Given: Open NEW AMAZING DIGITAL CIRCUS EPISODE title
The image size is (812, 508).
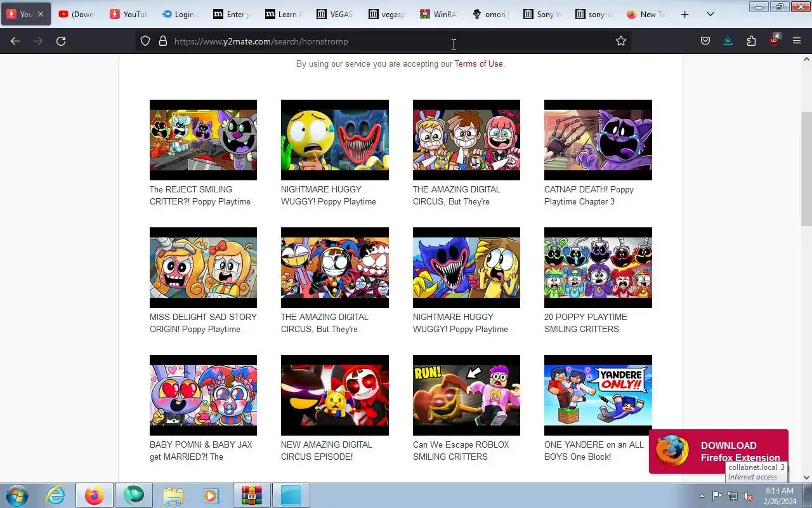Looking at the screenshot, I should click(x=327, y=451).
